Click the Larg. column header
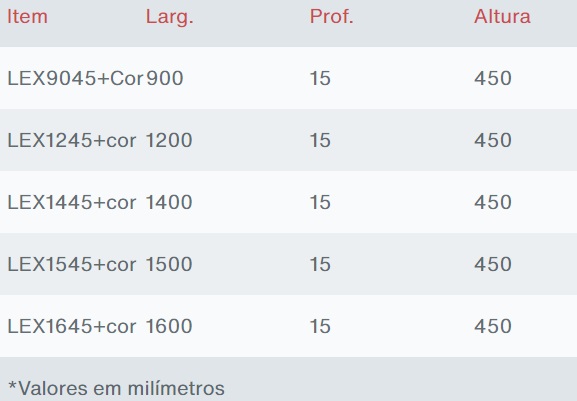577x401 pixels. click(x=169, y=17)
